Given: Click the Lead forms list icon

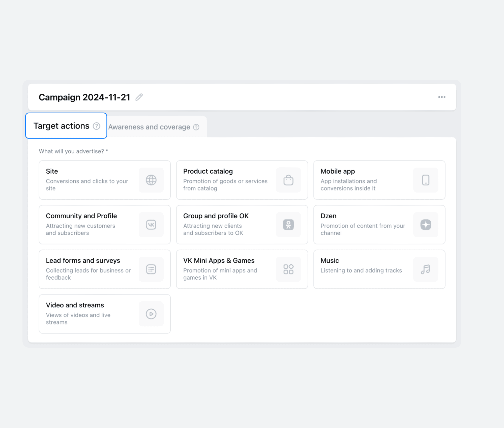Looking at the screenshot, I should coord(151,269).
